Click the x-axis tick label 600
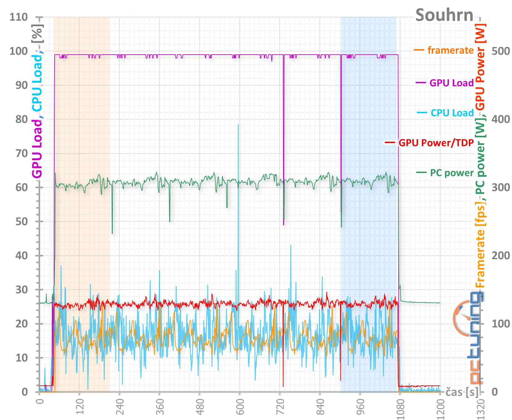 click(240, 407)
